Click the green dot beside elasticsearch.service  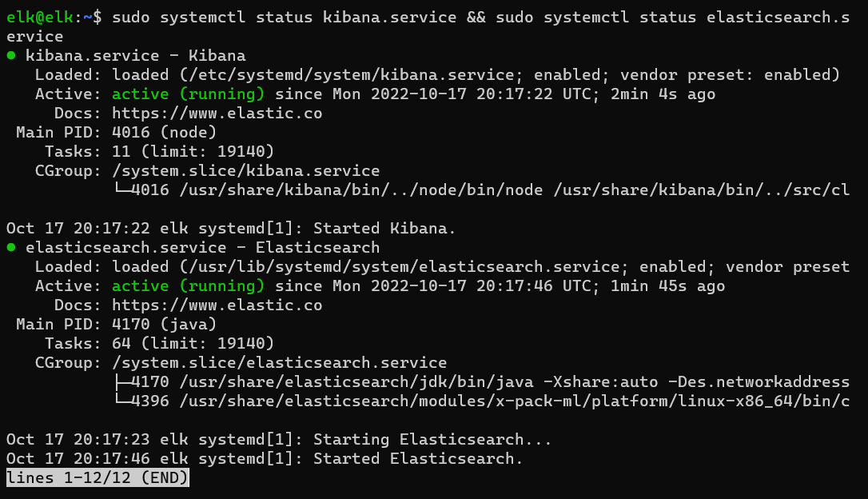tap(11, 248)
